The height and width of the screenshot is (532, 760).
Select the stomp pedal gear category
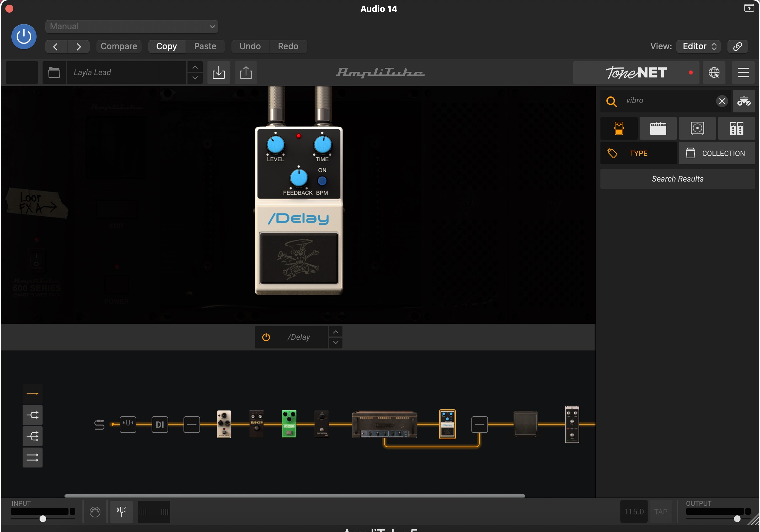[619, 128]
